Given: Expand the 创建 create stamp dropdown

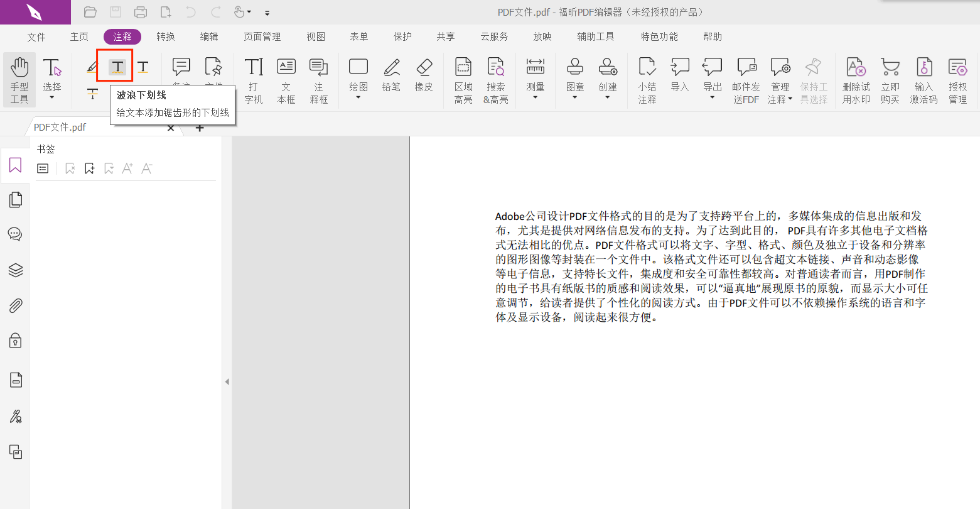Looking at the screenshot, I should [x=608, y=97].
